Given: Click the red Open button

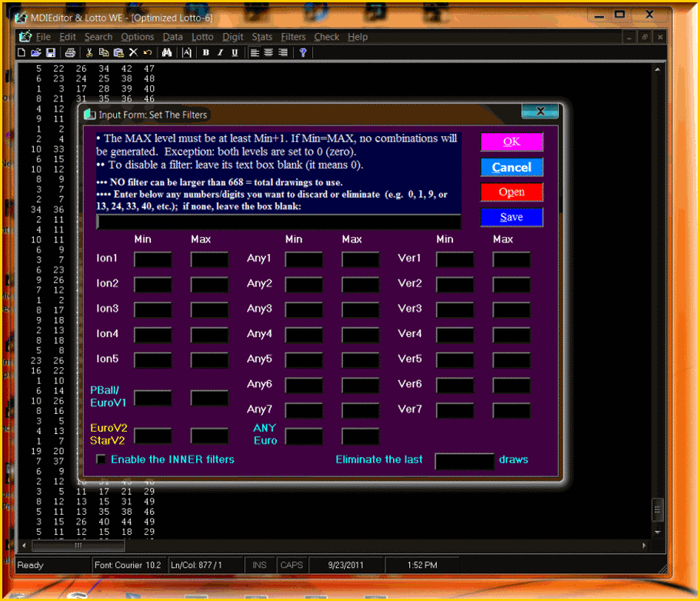Looking at the screenshot, I should click(x=512, y=192).
